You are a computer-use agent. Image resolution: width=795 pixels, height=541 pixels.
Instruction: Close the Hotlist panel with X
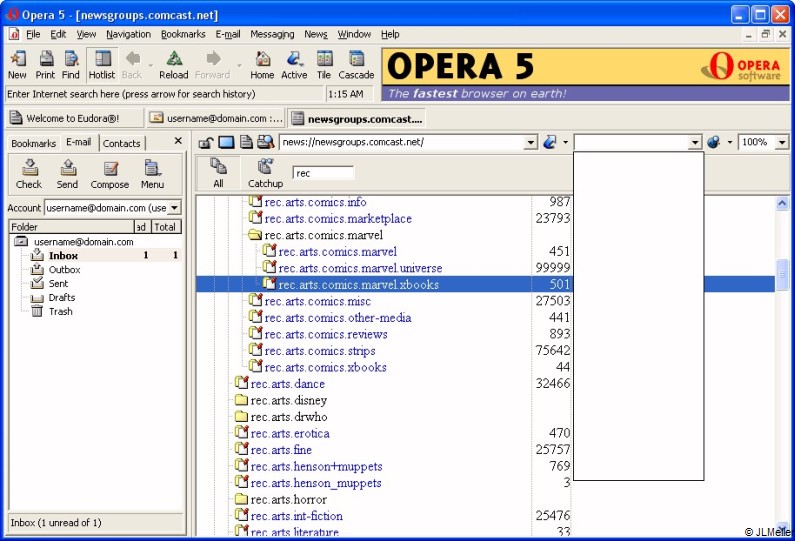coord(178,141)
